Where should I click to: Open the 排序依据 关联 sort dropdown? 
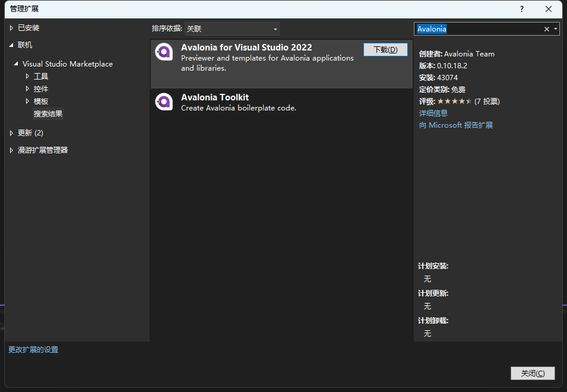(232, 29)
